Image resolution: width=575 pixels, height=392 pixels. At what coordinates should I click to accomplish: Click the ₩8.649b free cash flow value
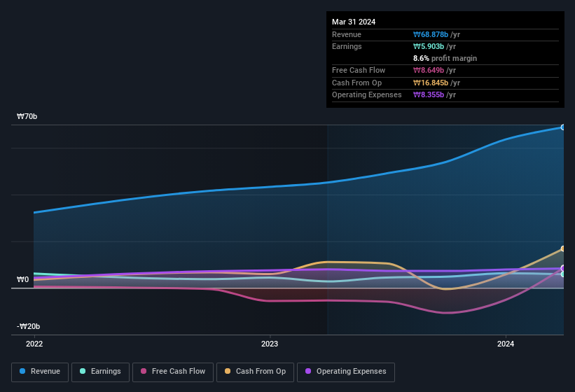(429, 70)
